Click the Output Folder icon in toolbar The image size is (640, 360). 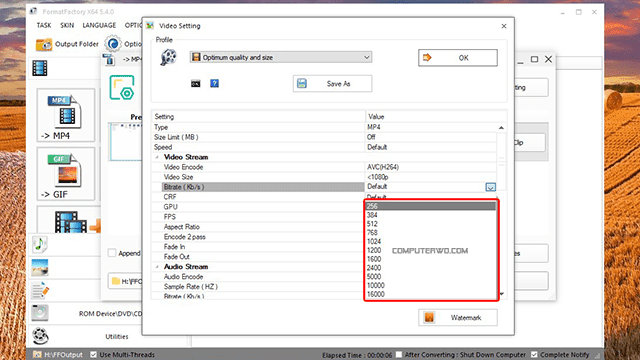[x=44, y=44]
